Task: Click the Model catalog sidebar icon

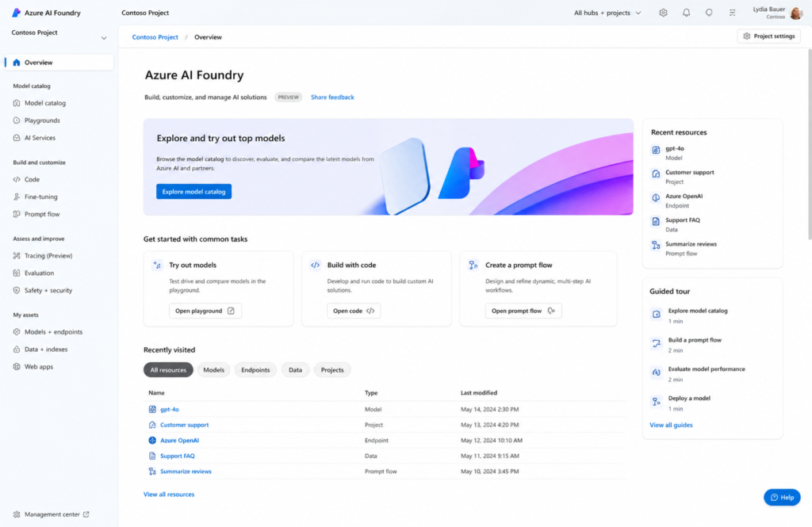Action: pos(17,103)
